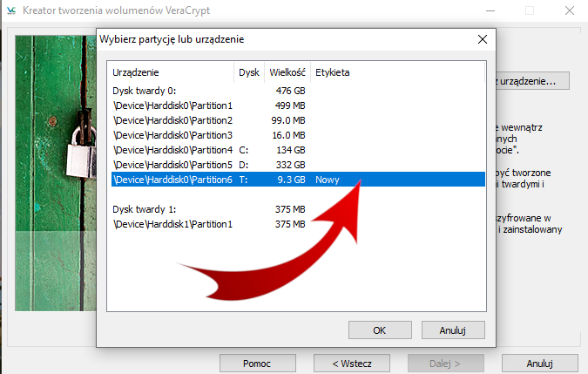This screenshot has width=588, height=374.
Task: Select the 'Dysk twardy 1:' row
Action: 298,209
